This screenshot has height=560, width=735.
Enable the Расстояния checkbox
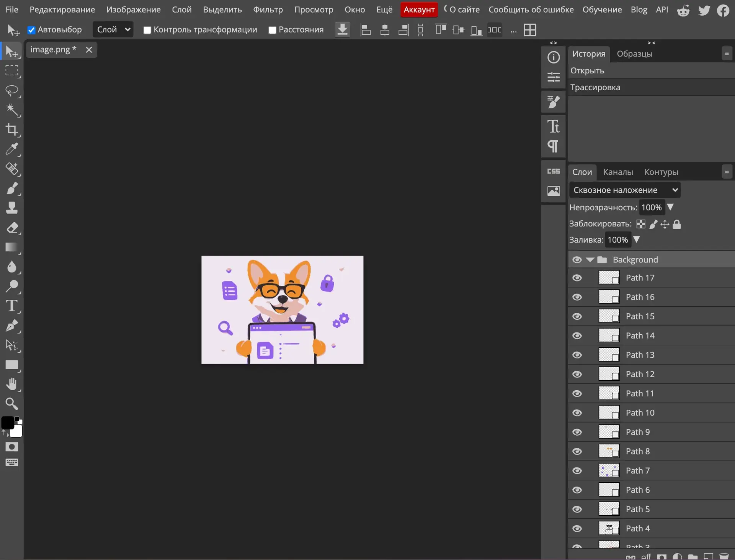pos(272,30)
